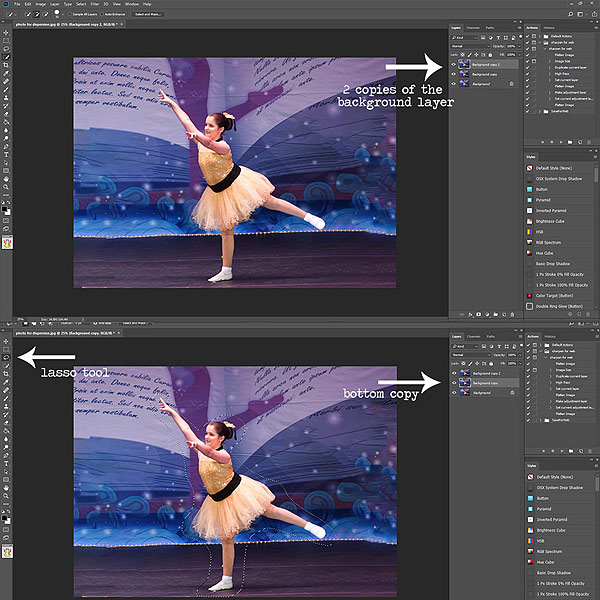The image size is (600, 600).
Task: Select the Hand tool in upper toolbar
Action: click(x=6, y=179)
